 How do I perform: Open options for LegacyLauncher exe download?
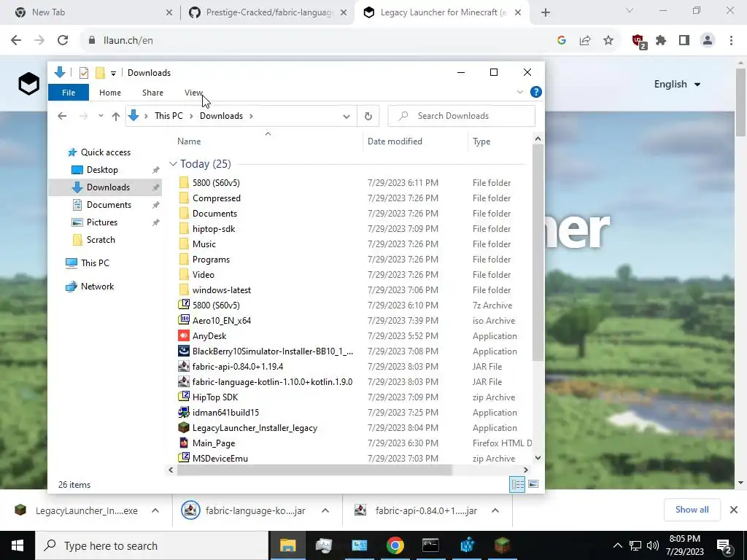coord(155,510)
